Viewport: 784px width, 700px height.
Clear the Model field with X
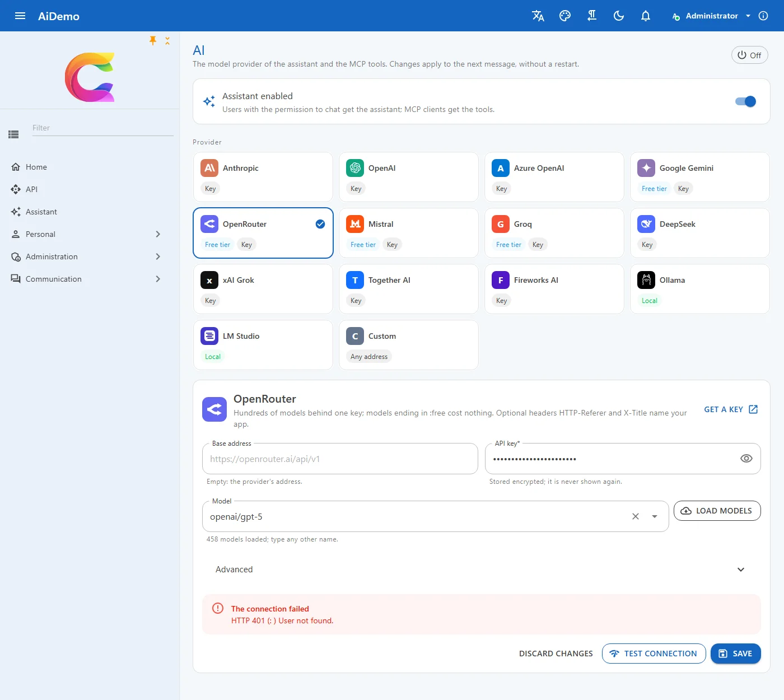point(636,516)
